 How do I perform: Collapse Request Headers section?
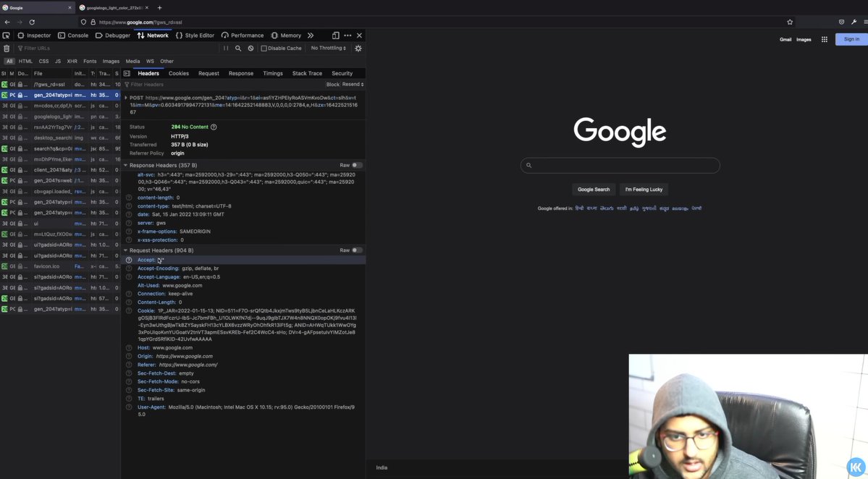126,250
